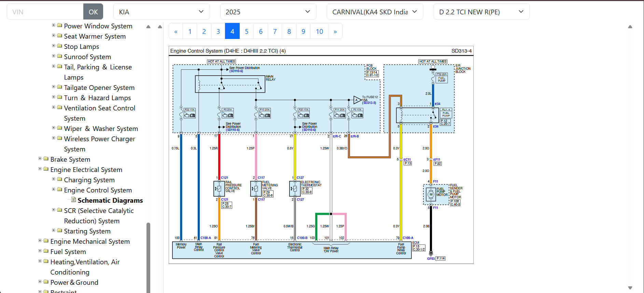This screenshot has width=644, height=293.
Task: Open the 2025 model year dropdown
Action: click(268, 12)
